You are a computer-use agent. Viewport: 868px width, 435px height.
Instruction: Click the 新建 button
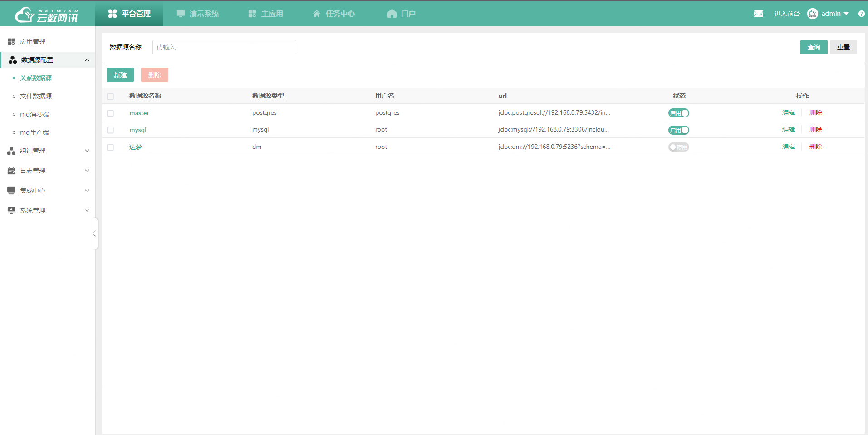point(120,75)
